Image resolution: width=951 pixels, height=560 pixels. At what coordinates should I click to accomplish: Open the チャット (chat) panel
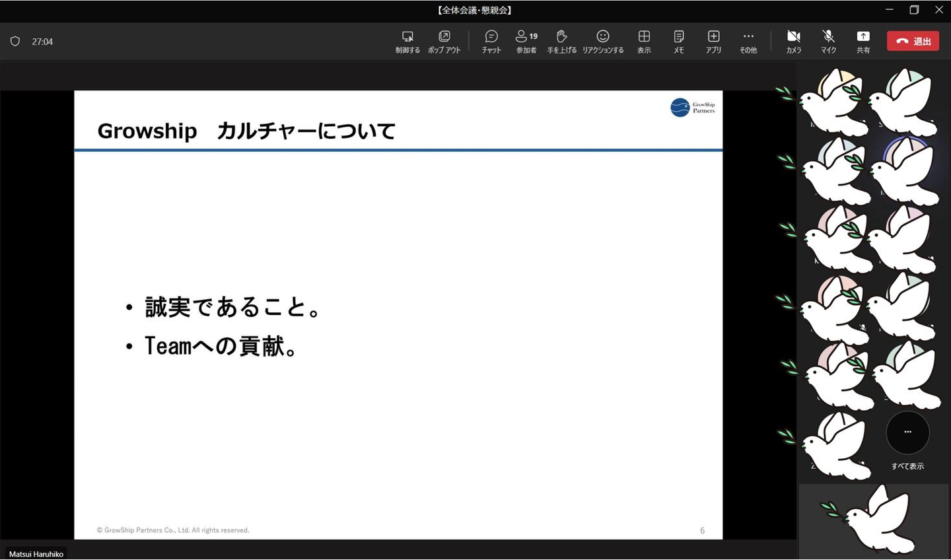491,41
